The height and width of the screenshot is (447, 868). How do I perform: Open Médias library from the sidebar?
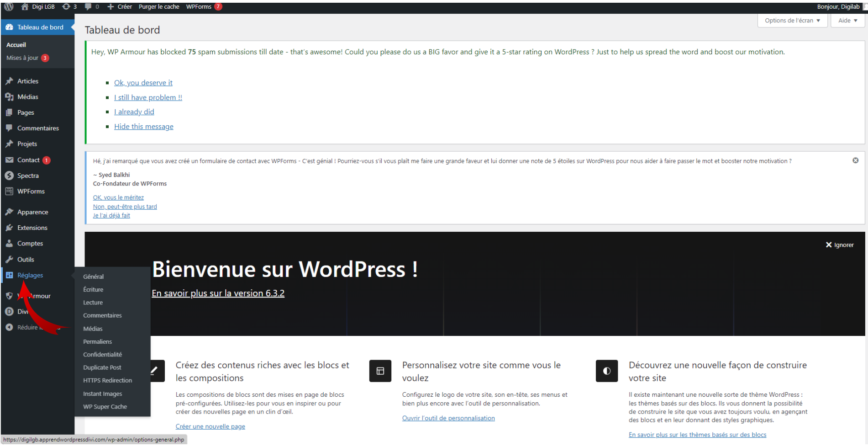pos(27,97)
